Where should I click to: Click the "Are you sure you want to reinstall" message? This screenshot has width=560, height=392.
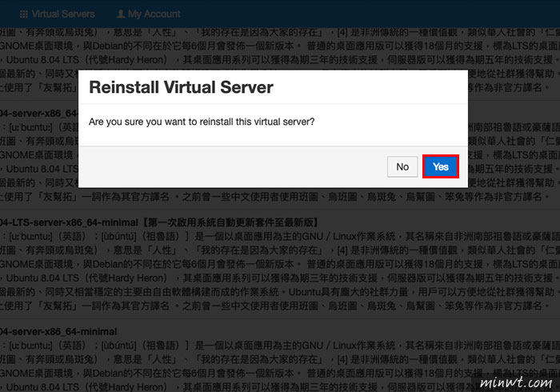click(202, 122)
